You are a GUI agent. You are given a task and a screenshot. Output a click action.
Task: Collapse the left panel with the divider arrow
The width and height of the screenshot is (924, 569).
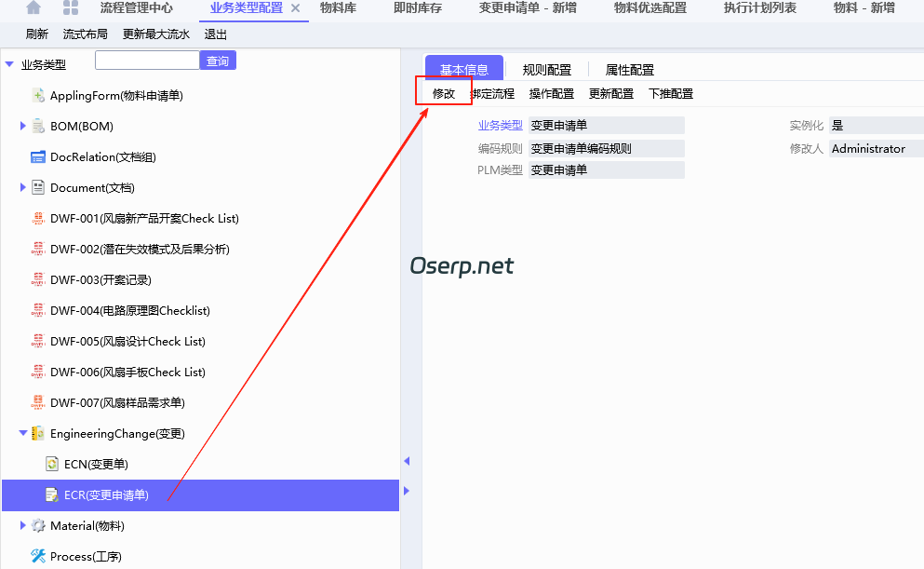pyautogui.click(x=407, y=460)
